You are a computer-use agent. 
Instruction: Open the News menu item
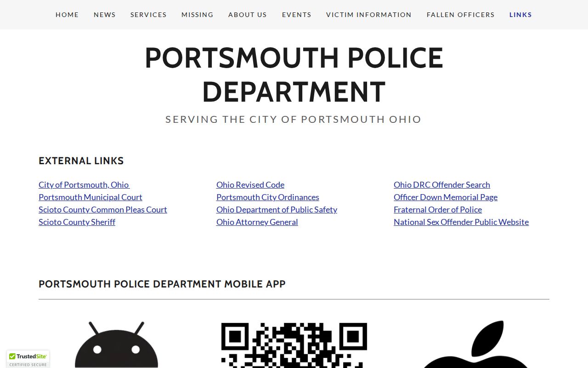pos(105,15)
